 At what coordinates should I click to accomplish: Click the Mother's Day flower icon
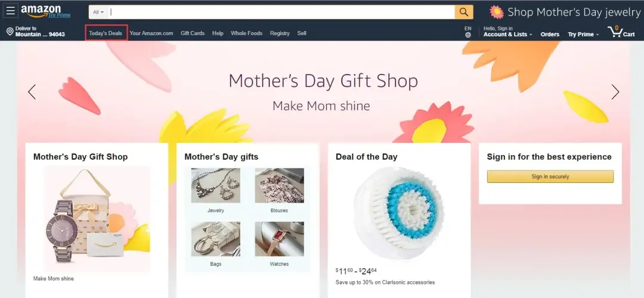[497, 12]
